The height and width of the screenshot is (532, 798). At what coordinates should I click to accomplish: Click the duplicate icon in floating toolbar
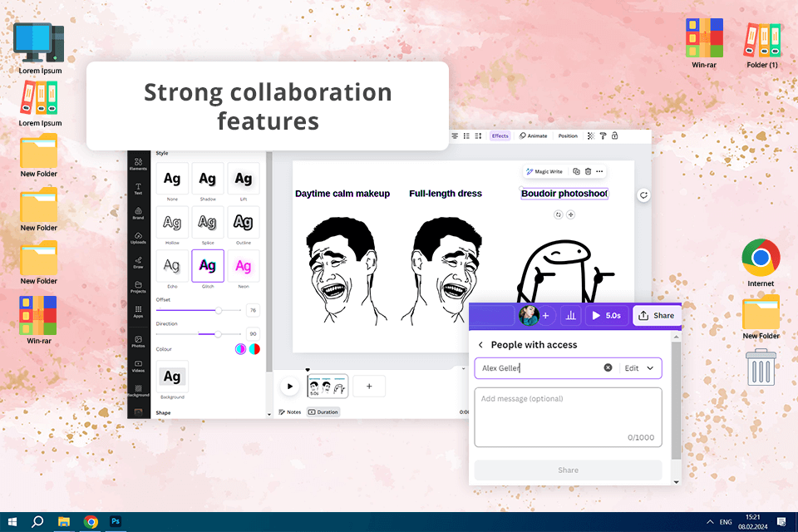(x=576, y=171)
